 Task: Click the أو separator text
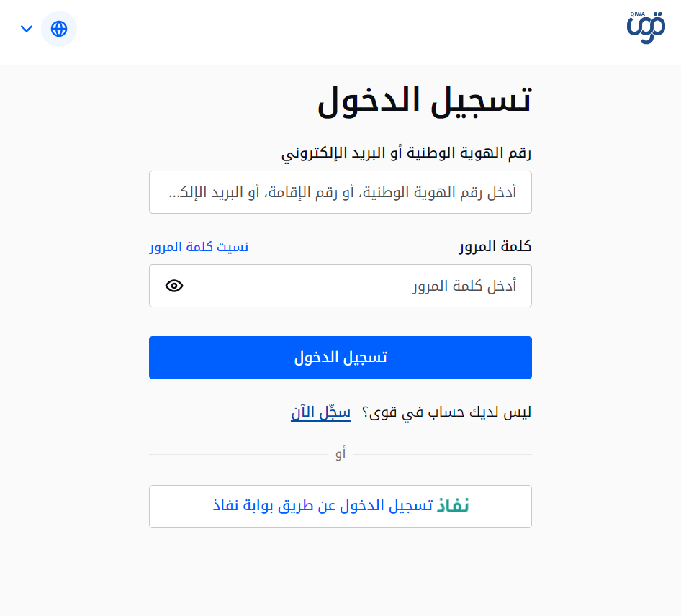pos(340,454)
